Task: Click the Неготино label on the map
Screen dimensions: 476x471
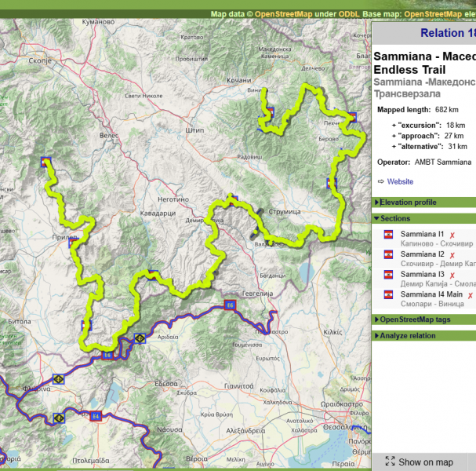Action: coord(173,199)
